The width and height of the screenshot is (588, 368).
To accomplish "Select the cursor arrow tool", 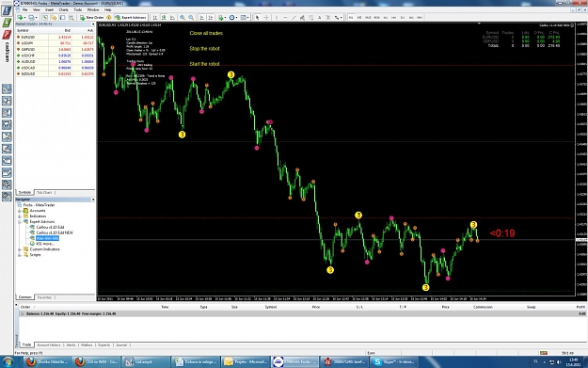I will 257,17.
